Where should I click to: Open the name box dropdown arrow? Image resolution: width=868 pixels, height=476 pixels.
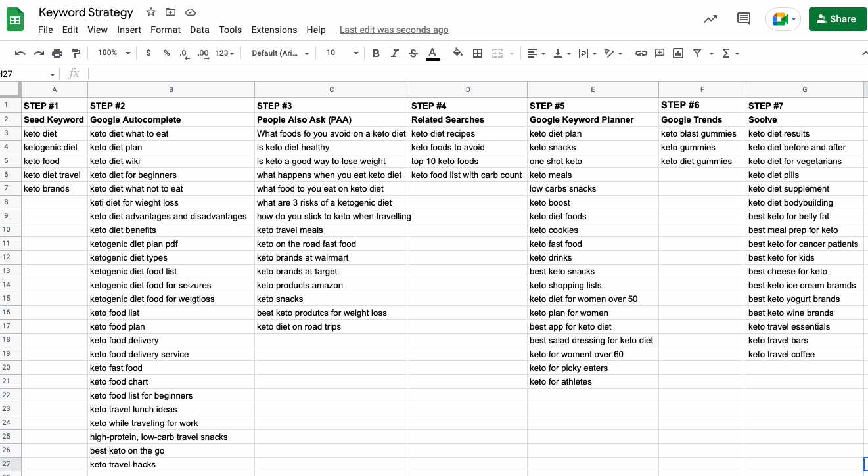[52, 74]
